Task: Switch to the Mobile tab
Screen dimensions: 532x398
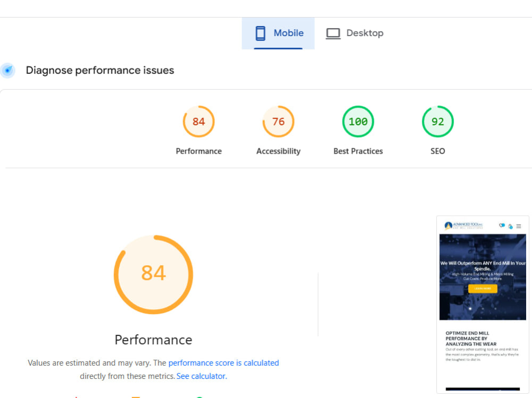Action: [x=278, y=33]
